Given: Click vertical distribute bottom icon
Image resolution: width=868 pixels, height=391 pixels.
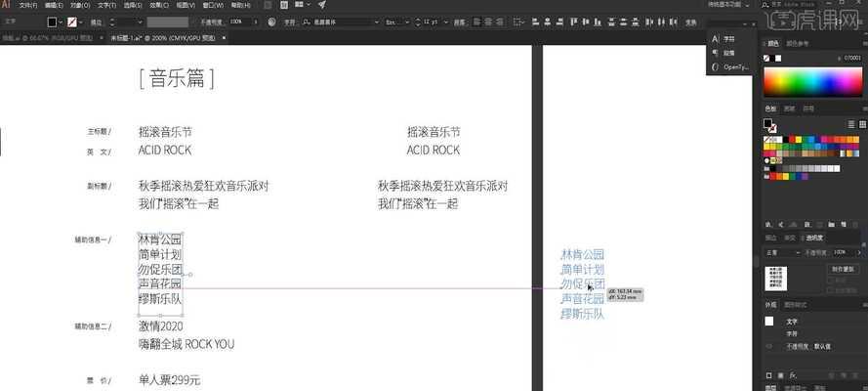Looking at the screenshot, I should [635, 22].
